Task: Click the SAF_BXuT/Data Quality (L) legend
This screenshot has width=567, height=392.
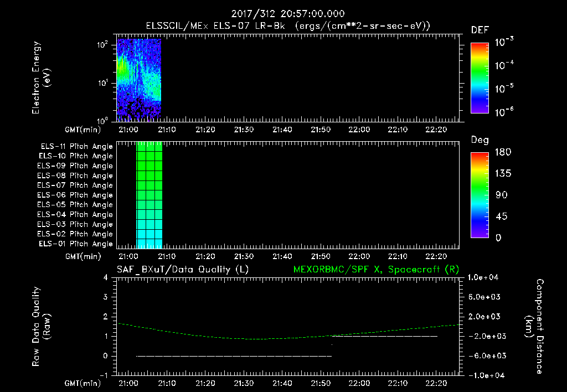Action: point(183,270)
